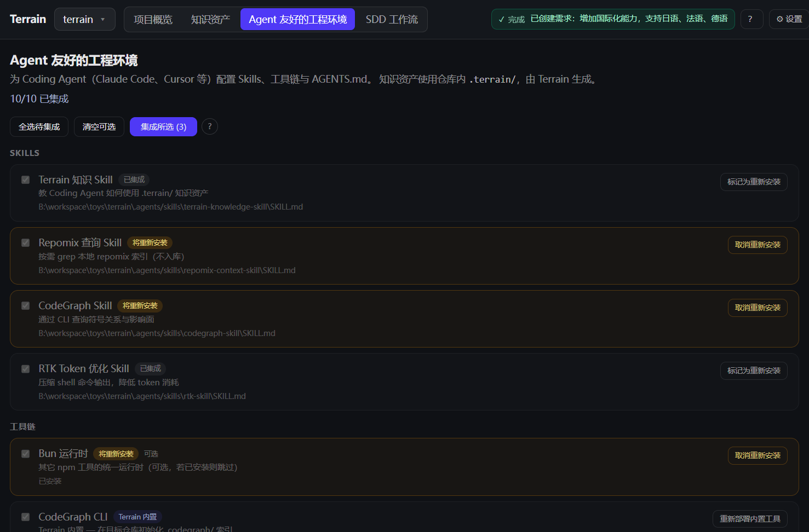Click the 全选待集成 button
The height and width of the screenshot is (532, 809).
click(x=39, y=127)
